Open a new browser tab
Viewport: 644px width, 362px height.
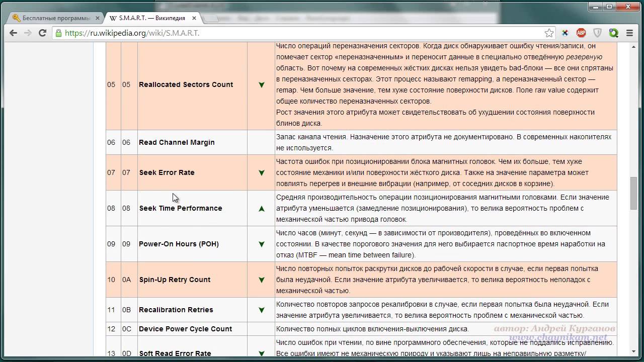pyautogui.click(x=212, y=18)
